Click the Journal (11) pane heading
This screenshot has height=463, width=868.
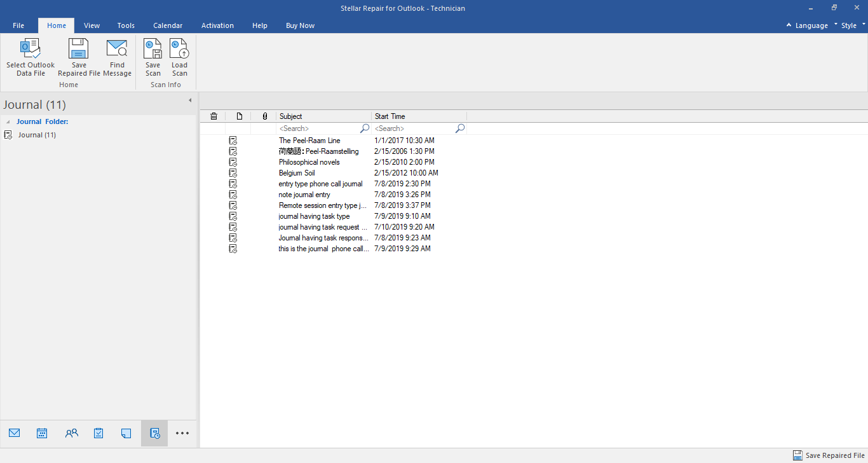34,105
